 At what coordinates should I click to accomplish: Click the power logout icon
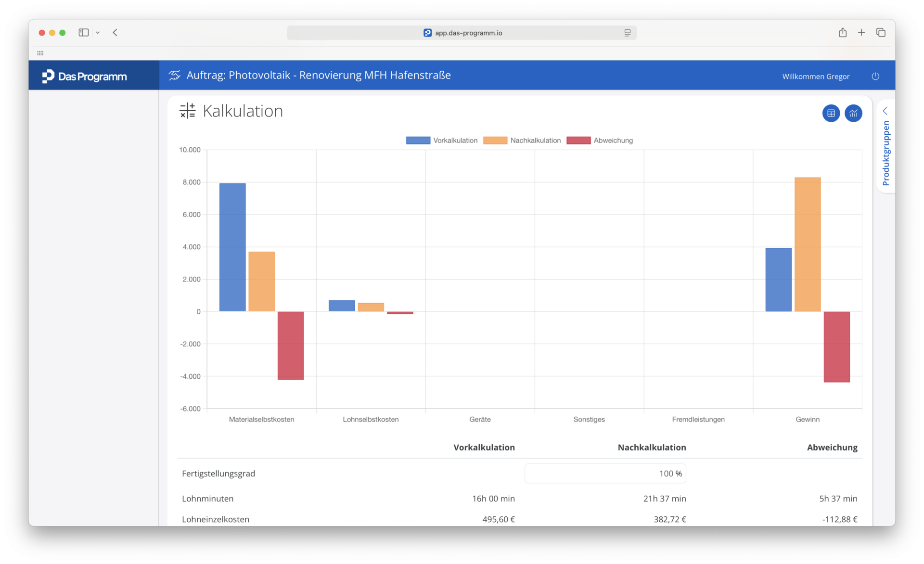click(x=875, y=77)
